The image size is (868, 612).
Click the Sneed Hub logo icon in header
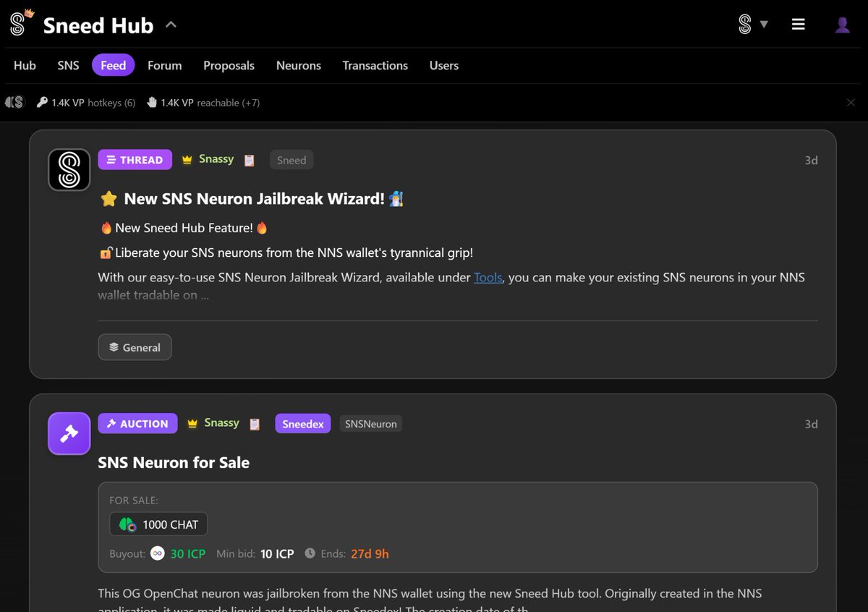20,24
